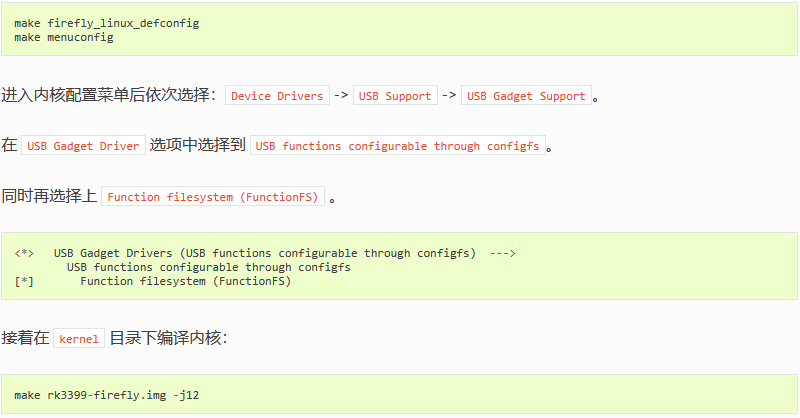Click the second -> arrow after USB Support
The height and width of the screenshot is (418, 800).
click(449, 95)
